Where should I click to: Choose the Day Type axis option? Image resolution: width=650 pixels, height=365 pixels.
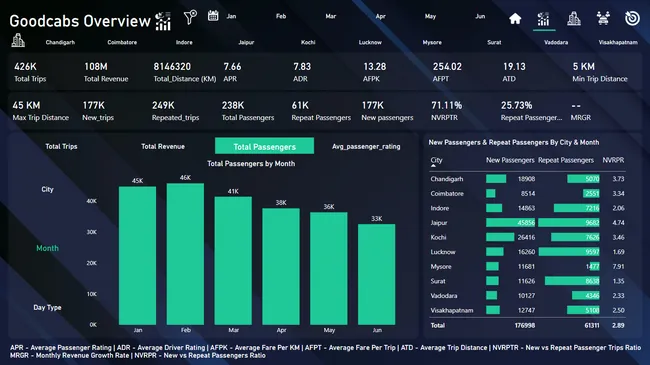click(47, 307)
